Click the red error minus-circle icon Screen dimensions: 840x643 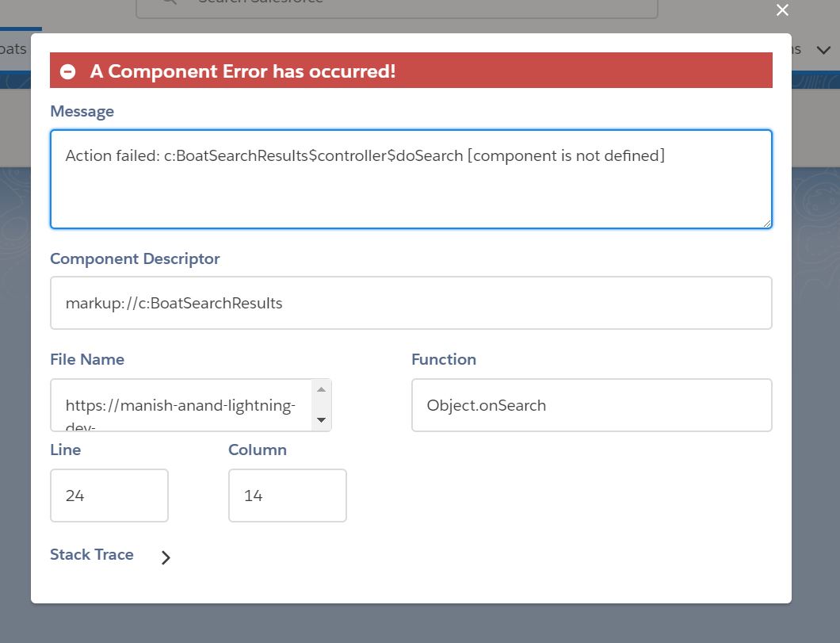point(68,71)
